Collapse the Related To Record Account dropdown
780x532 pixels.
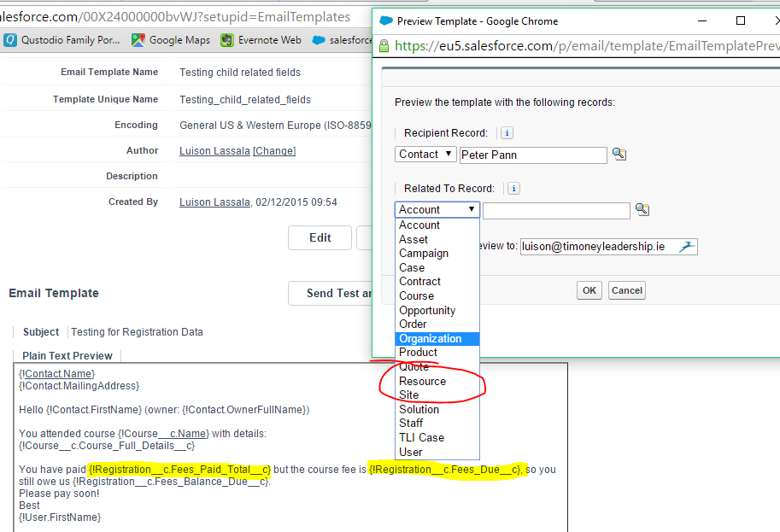pos(437,209)
